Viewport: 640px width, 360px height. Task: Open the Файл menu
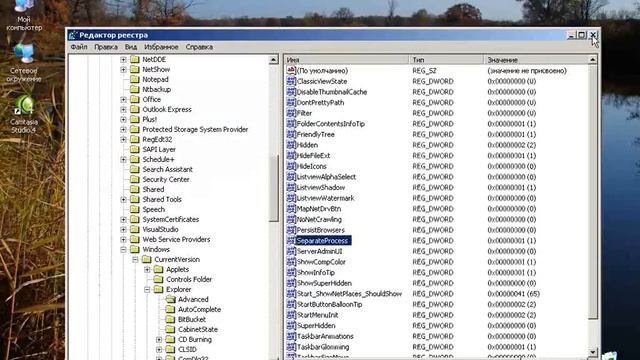[x=79, y=47]
